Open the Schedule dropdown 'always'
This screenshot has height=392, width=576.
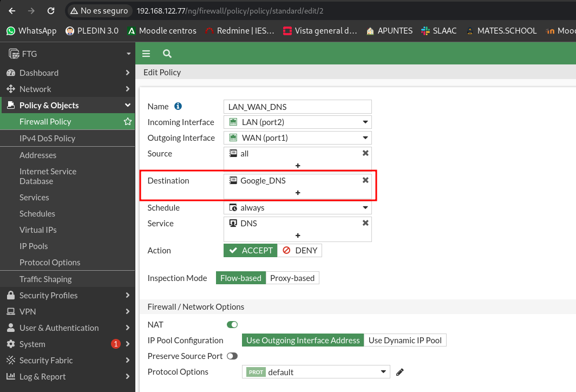298,207
